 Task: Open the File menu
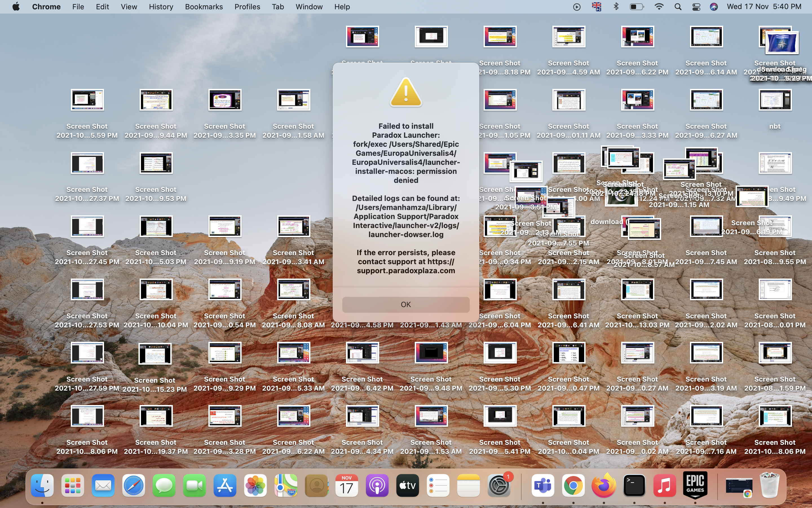pos(78,7)
